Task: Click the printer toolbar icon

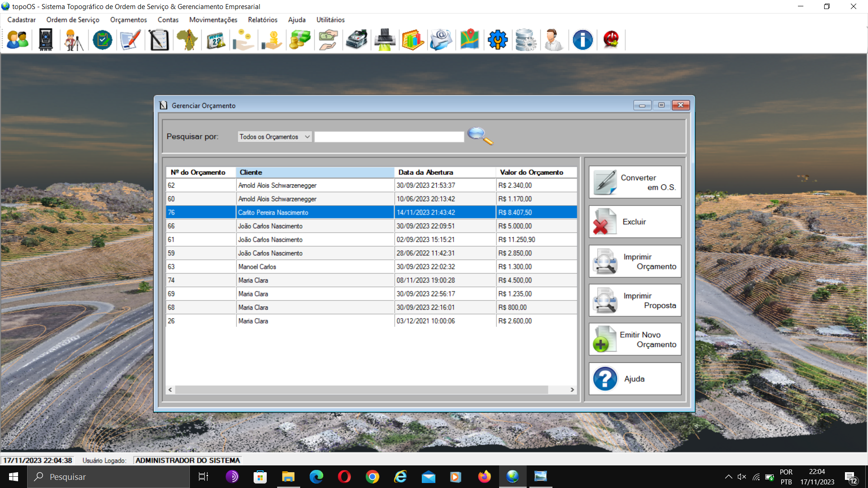Action: [x=385, y=40]
